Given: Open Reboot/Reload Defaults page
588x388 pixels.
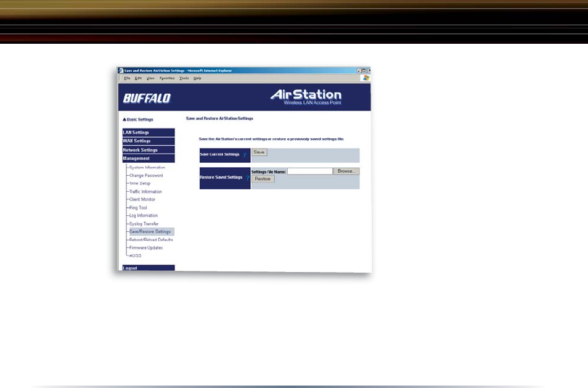Looking at the screenshot, I should click(151, 239).
